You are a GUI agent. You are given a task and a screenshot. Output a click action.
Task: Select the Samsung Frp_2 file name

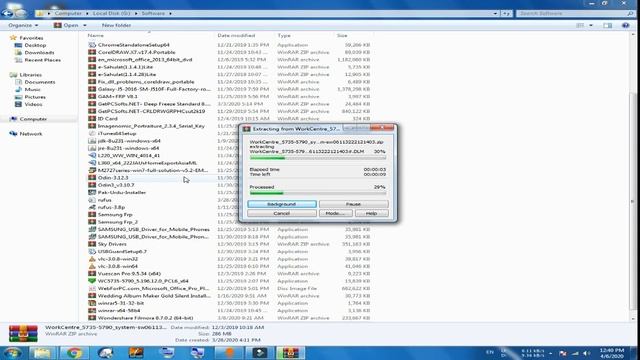pyautogui.click(x=118, y=222)
